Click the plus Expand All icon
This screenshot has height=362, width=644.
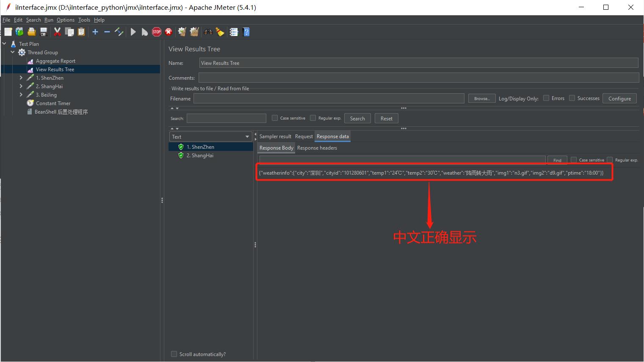tap(95, 32)
